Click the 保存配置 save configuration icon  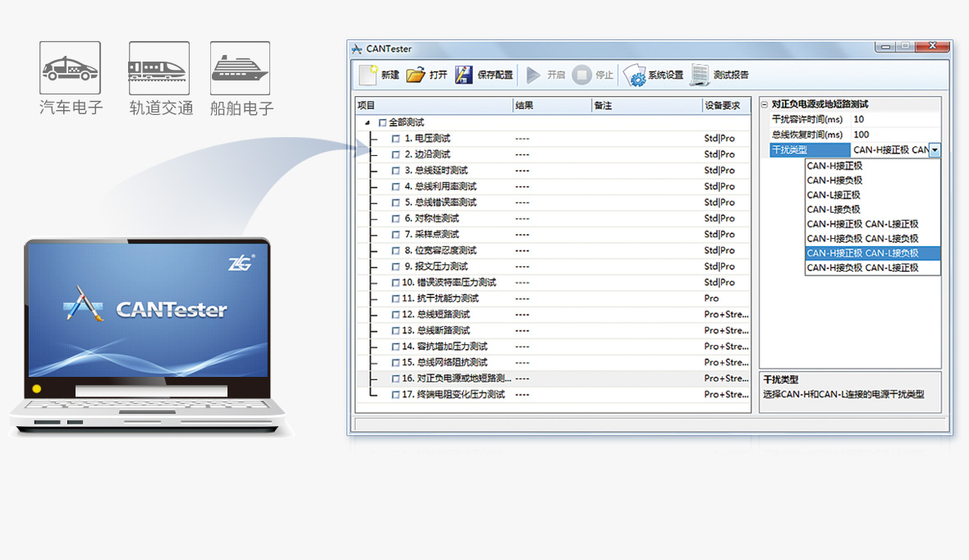tap(464, 76)
